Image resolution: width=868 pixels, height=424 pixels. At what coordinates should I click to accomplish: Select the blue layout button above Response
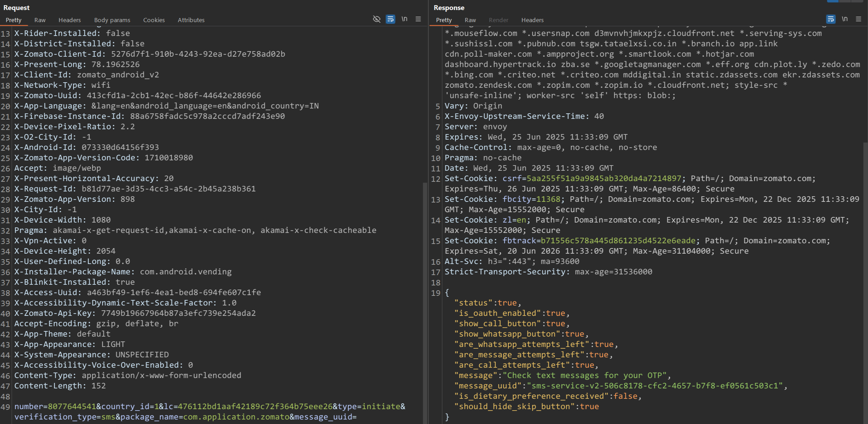832,1
